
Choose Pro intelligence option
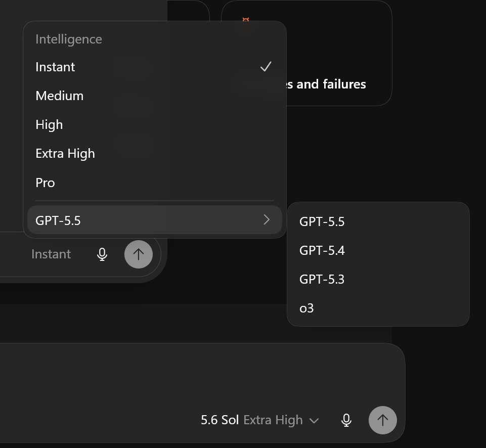154,183
